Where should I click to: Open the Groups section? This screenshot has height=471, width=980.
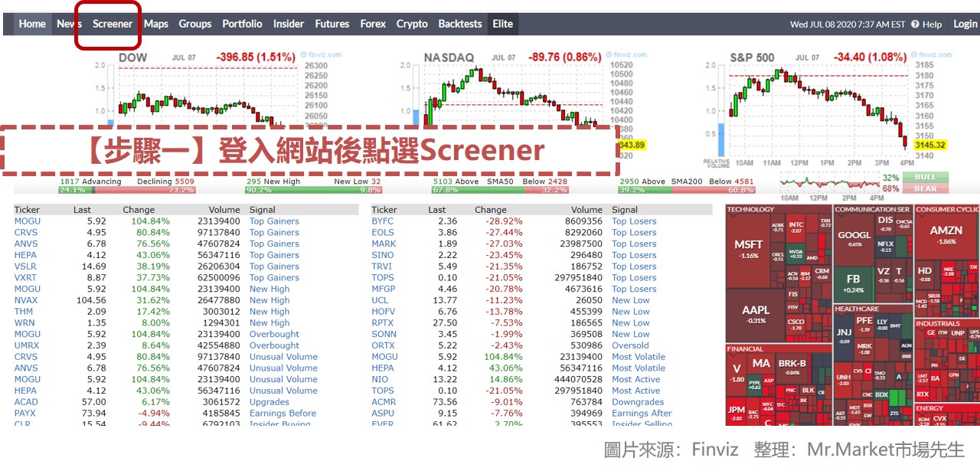[x=195, y=24]
